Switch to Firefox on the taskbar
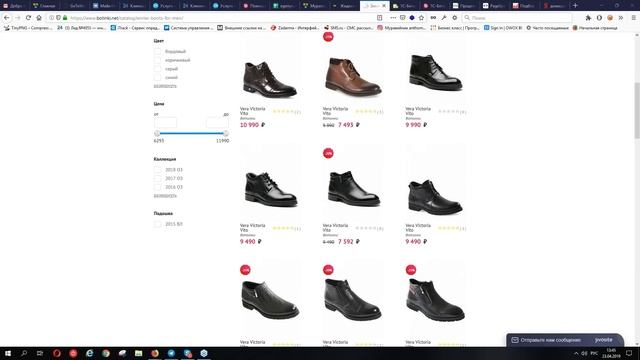Image resolution: width=640 pixels, height=360 pixels. 155,353
